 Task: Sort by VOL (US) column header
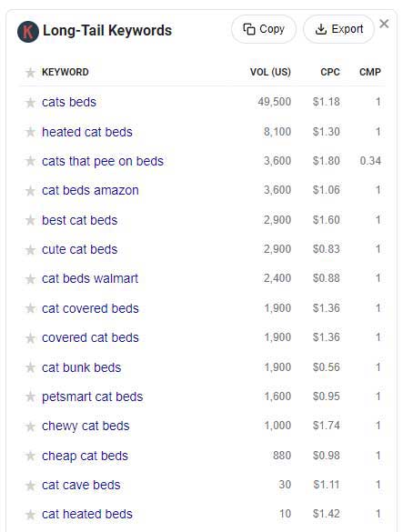point(270,72)
